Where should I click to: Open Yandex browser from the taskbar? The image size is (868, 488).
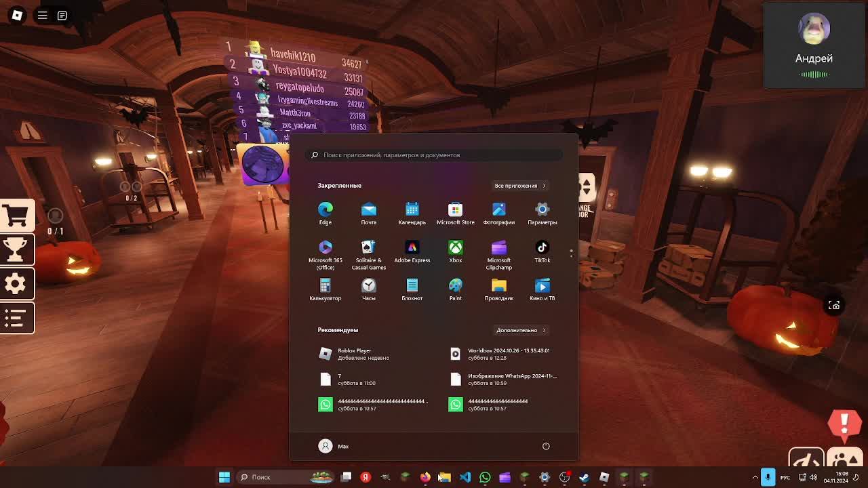366,477
